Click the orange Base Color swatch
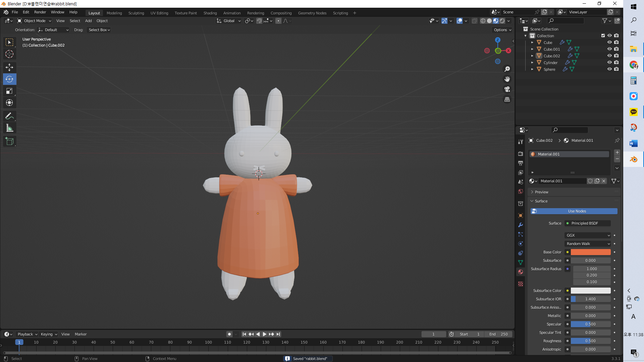644x362 pixels. [x=591, y=252]
